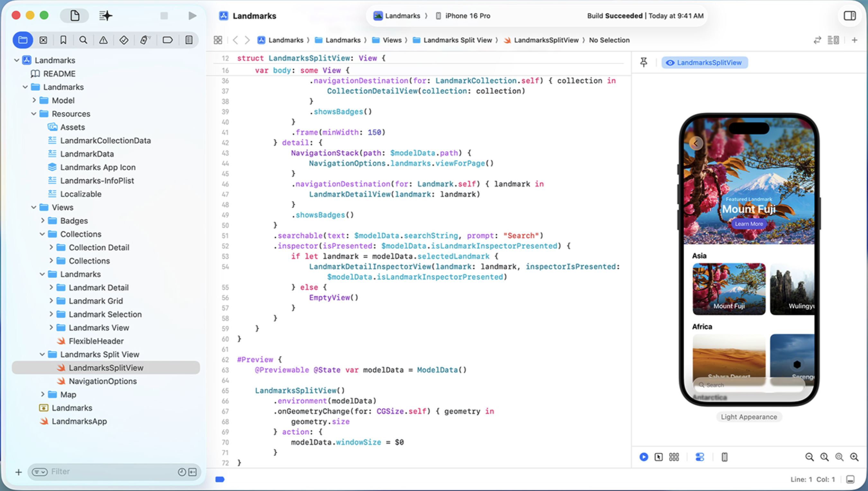The height and width of the screenshot is (491, 868).
Task: Open the iPhone 16 Pro destination chooser
Action: point(467,15)
